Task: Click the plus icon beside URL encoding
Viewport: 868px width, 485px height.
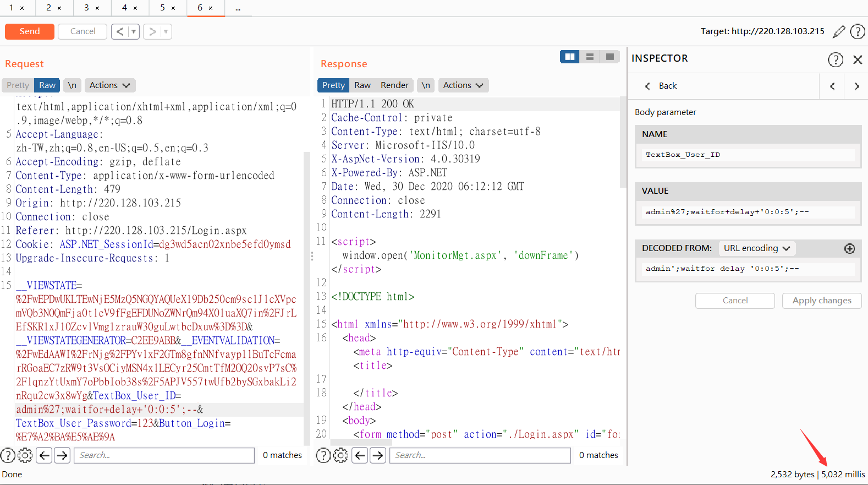Action: click(850, 248)
